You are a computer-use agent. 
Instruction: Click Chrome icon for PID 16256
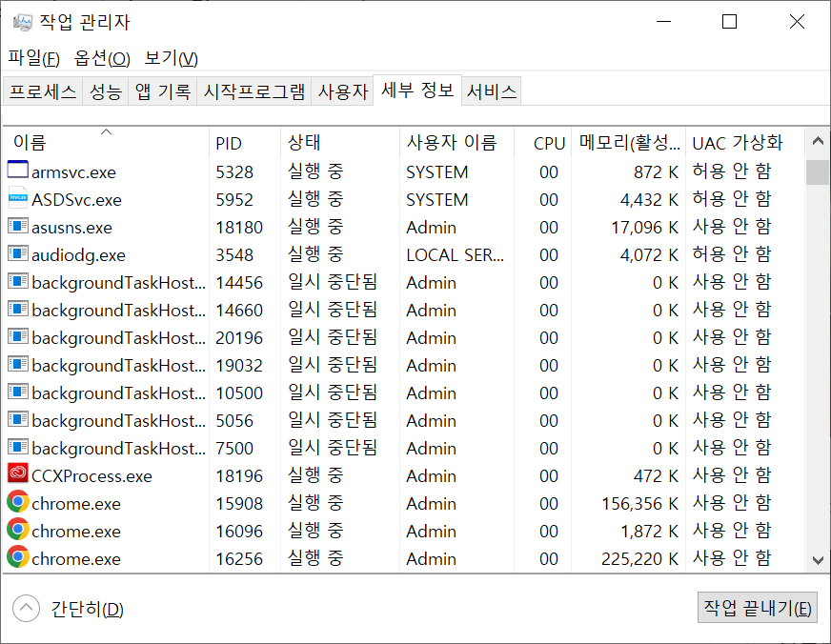[17, 556]
